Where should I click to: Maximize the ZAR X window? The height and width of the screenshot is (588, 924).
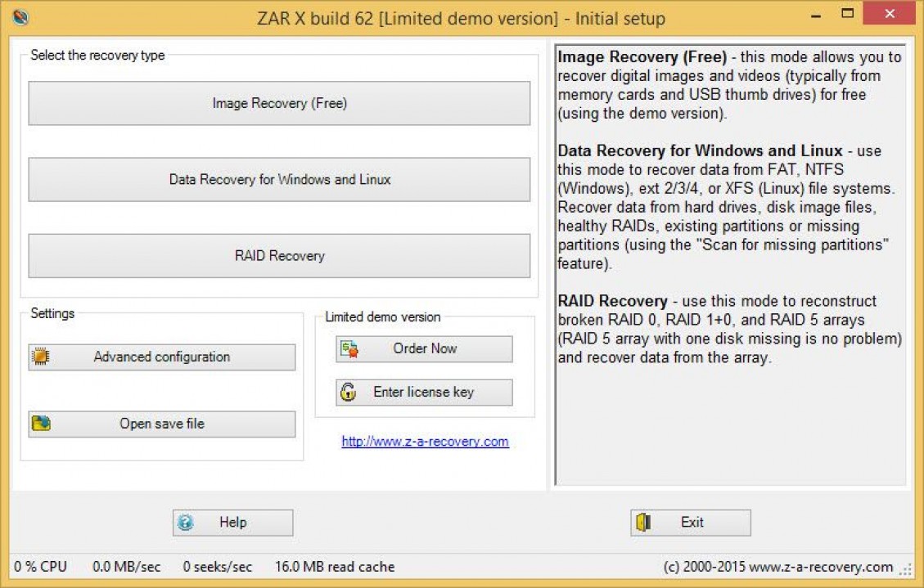(847, 14)
